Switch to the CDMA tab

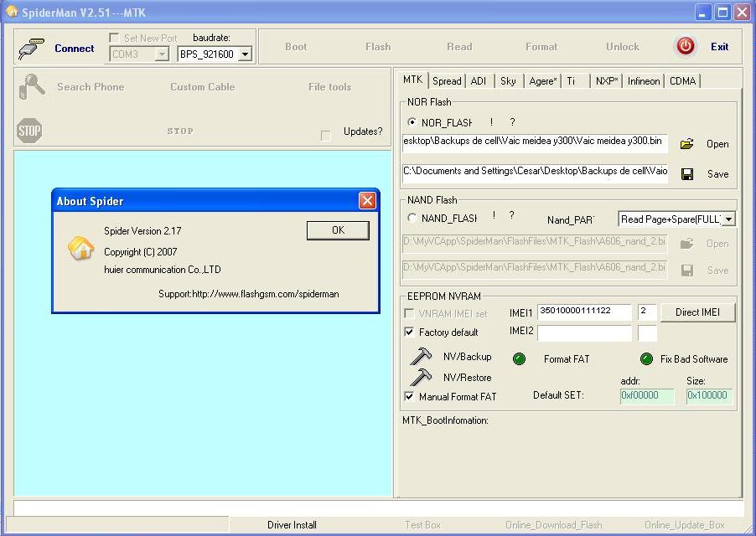tap(682, 81)
